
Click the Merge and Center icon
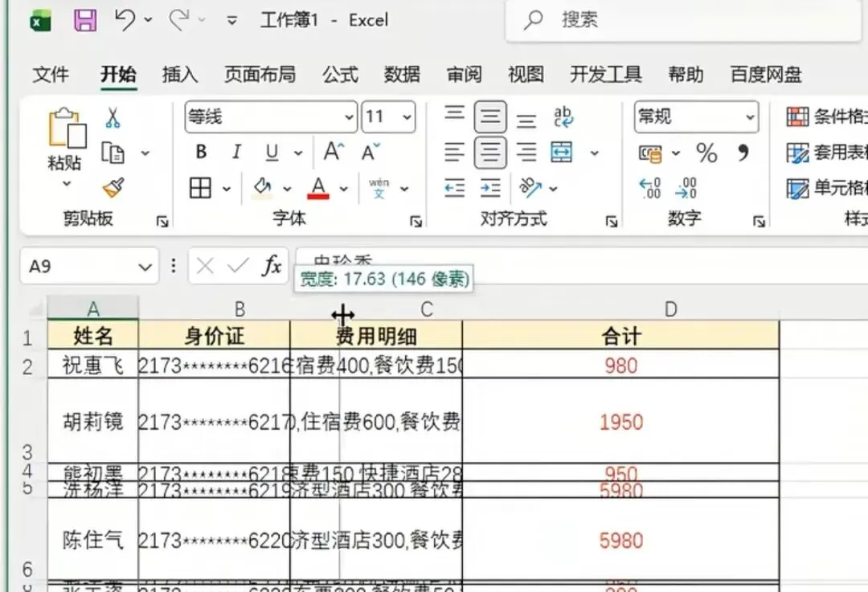tap(562, 152)
